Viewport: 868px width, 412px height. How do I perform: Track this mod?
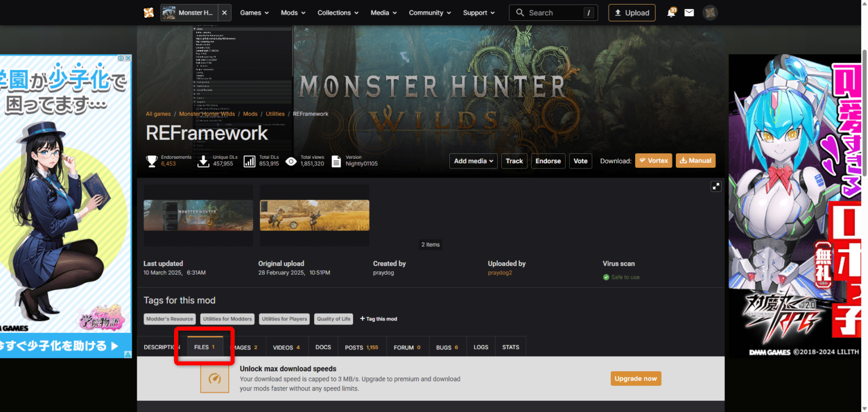(514, 161)
